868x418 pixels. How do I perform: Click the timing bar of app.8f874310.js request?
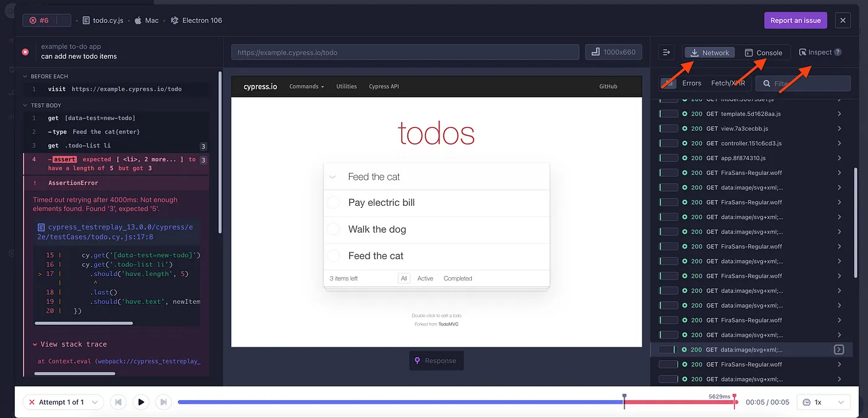(668, 158)
